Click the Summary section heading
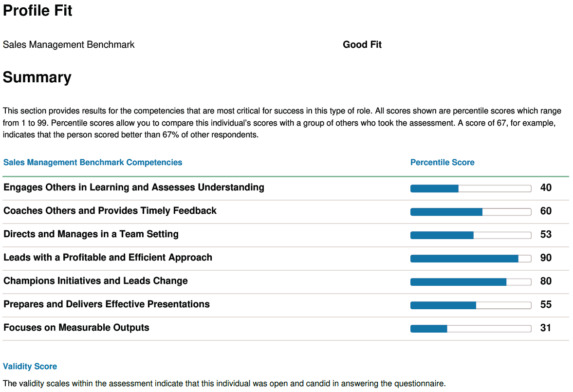This screenshot has height=392, width=573. click(x=37, y=77)
